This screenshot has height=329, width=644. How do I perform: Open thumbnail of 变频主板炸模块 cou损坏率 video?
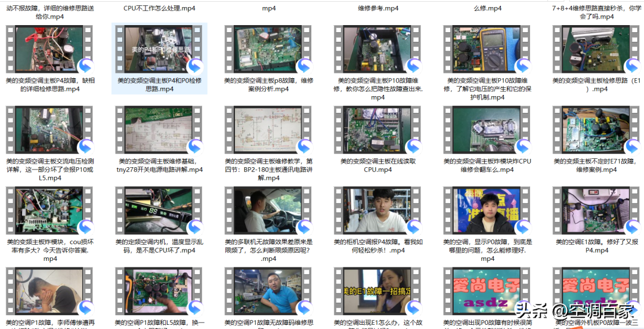[x=49, y=211]
